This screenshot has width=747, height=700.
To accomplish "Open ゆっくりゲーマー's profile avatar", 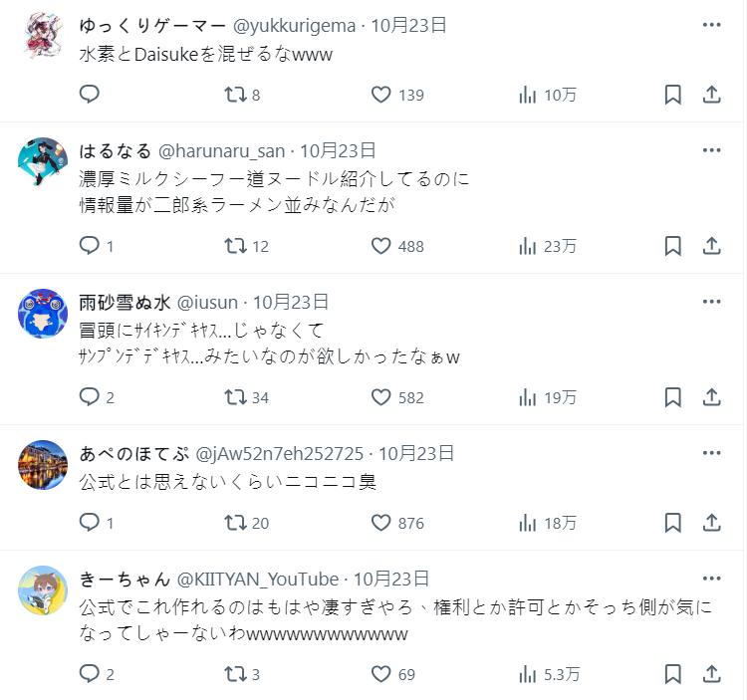I will click(x=44, y=38).
